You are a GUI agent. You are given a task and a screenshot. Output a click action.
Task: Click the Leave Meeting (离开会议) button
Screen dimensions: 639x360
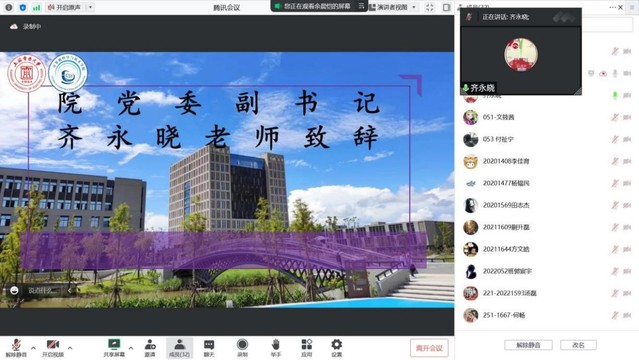[x=429, y=348]
